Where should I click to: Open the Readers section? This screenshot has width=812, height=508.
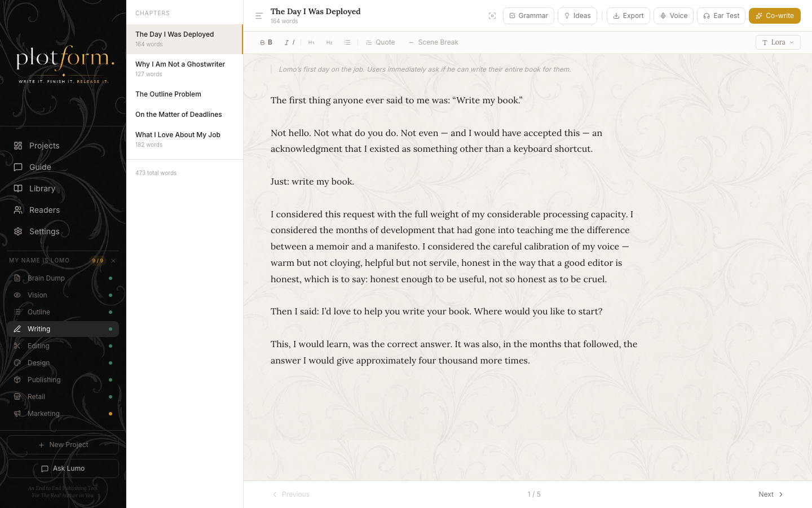(63, 210)
